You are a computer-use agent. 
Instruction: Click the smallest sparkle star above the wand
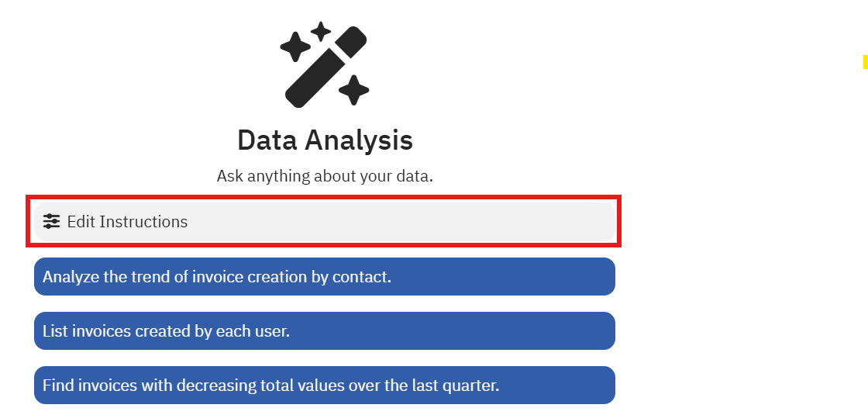[321, 32]
